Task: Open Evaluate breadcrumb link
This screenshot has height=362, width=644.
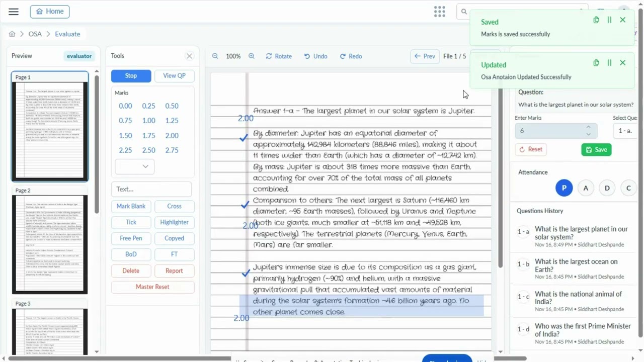Action: [x=67, y=34]
